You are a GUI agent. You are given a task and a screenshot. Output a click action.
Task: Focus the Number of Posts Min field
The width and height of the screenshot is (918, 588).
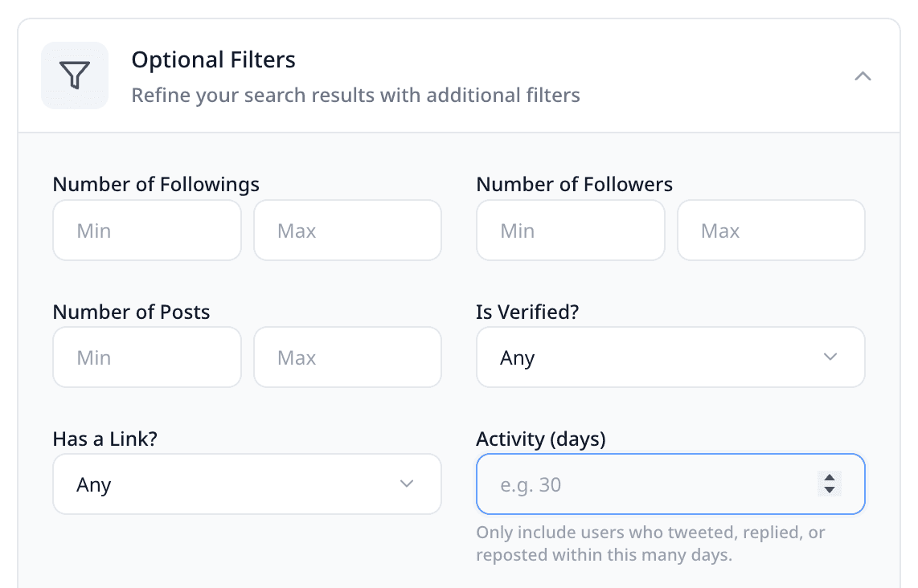point(147,357)
